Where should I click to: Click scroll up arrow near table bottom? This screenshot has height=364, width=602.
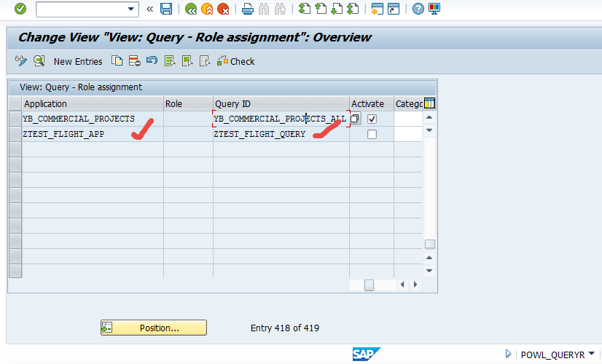click(429, 258)
